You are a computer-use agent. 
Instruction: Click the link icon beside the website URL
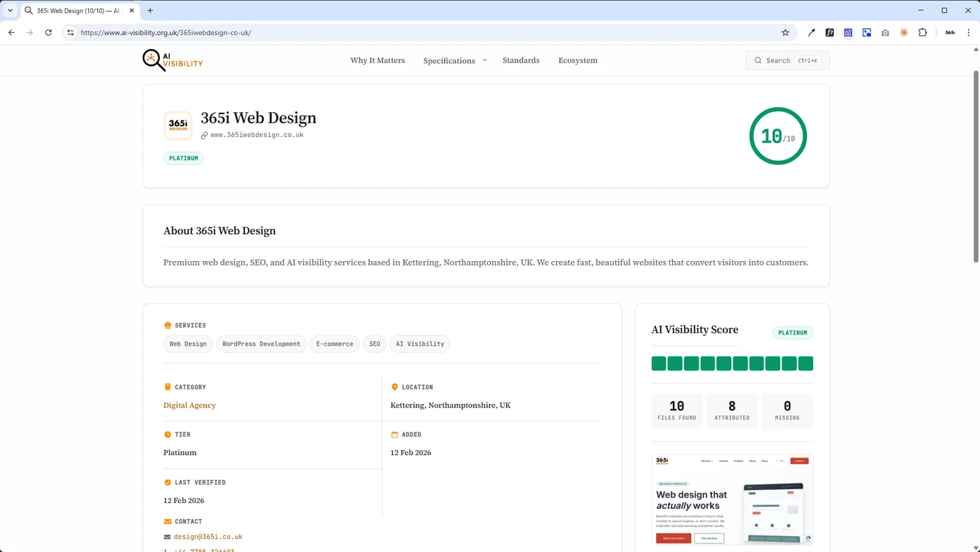(x=204, y=136)
